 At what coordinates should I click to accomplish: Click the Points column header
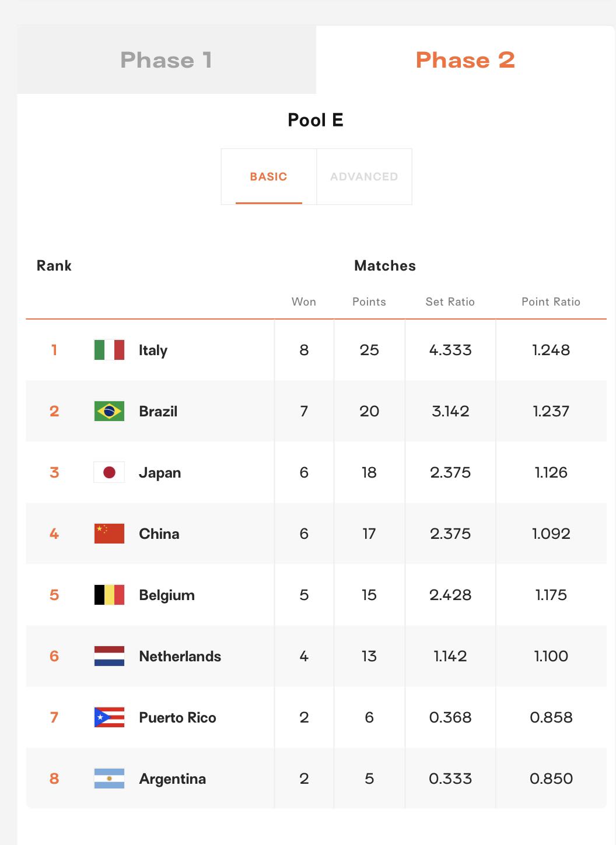[369, 301]
